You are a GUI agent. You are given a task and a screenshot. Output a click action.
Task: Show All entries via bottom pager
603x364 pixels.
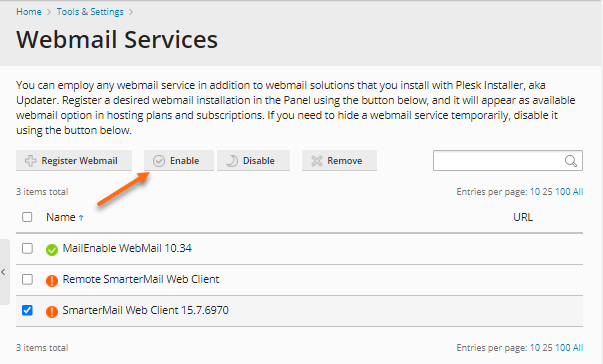click(578, 348)
